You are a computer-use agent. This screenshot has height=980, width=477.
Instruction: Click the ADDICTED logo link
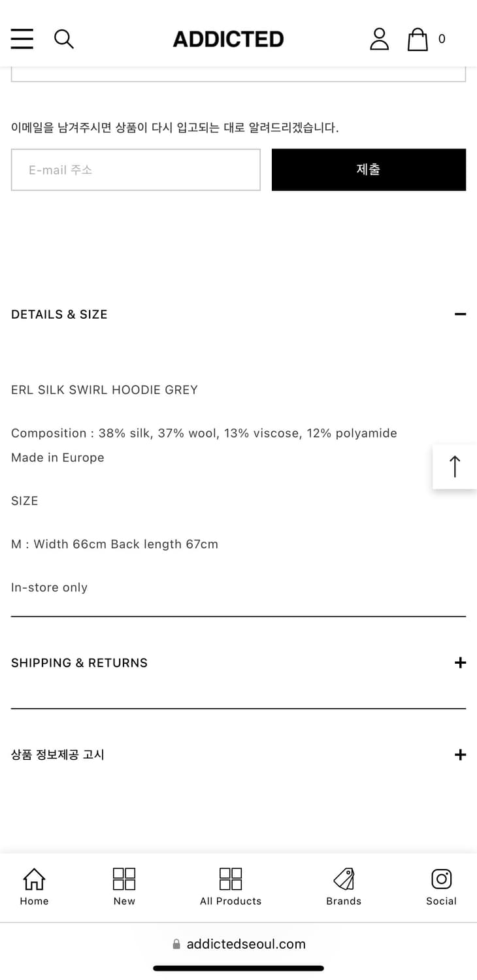coord(228,39)
